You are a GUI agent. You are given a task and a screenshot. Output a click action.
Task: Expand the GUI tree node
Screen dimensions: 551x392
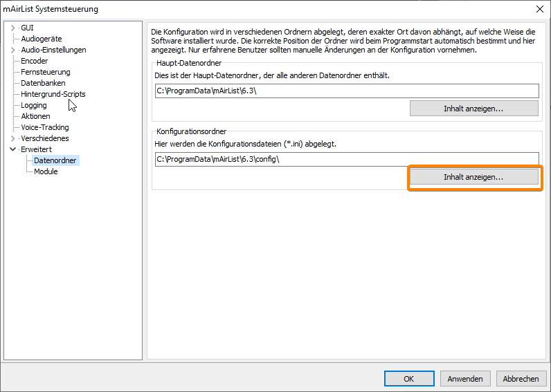click(x=12, y=28)
